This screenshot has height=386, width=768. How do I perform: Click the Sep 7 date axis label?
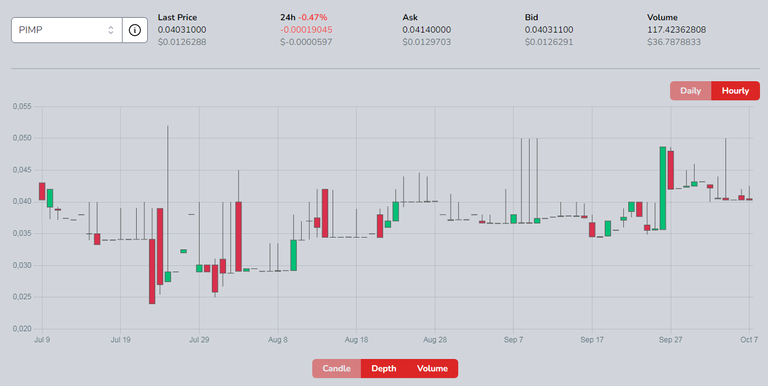(x=513, y=339)
